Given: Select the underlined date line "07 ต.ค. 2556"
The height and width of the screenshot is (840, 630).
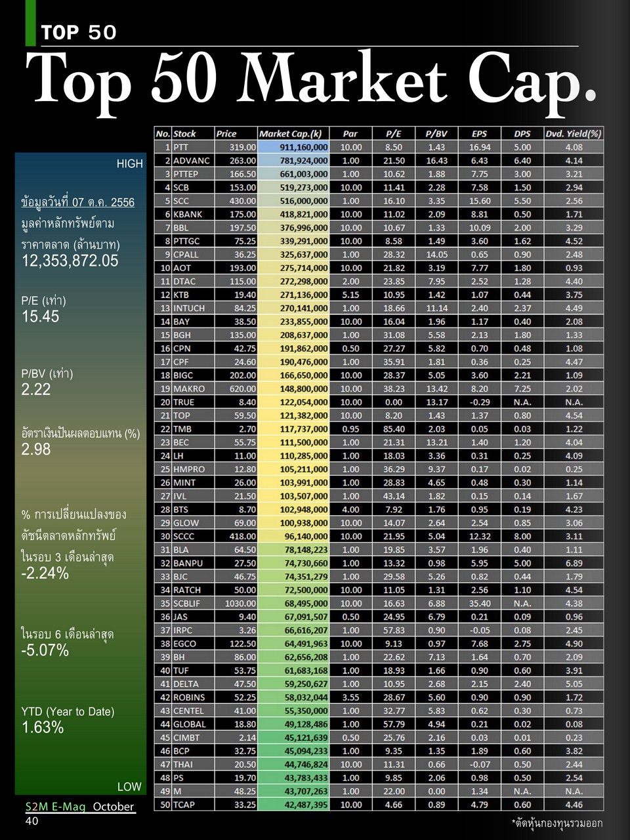Looking at the screenshot, I should coord(78,202).
